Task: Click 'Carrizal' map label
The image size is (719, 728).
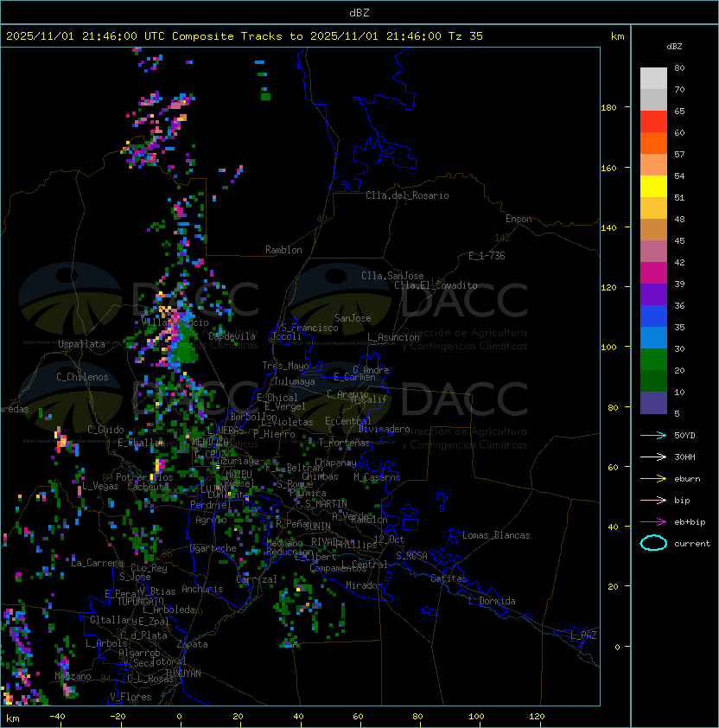Action: click(257, 579)
